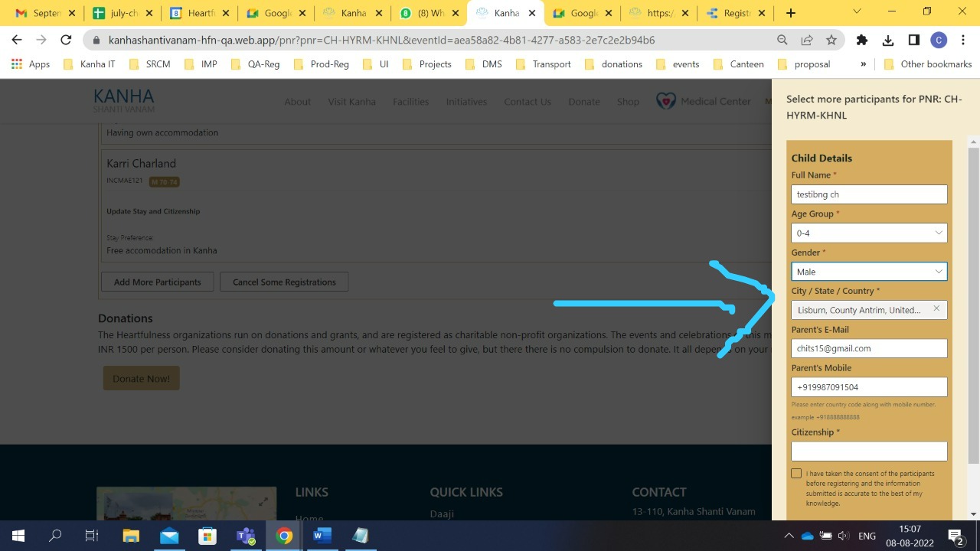Expand the Age Group dropdown
Viewport: 980px width, 551px height.
(x=869, y=233)
